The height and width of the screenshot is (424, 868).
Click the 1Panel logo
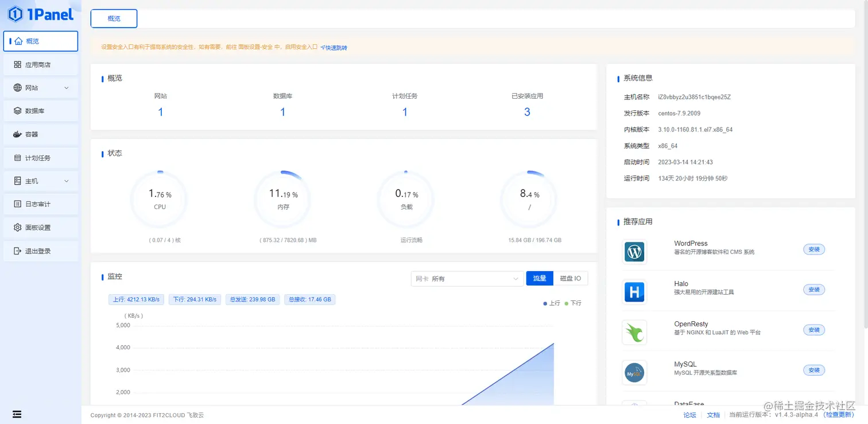41,14
